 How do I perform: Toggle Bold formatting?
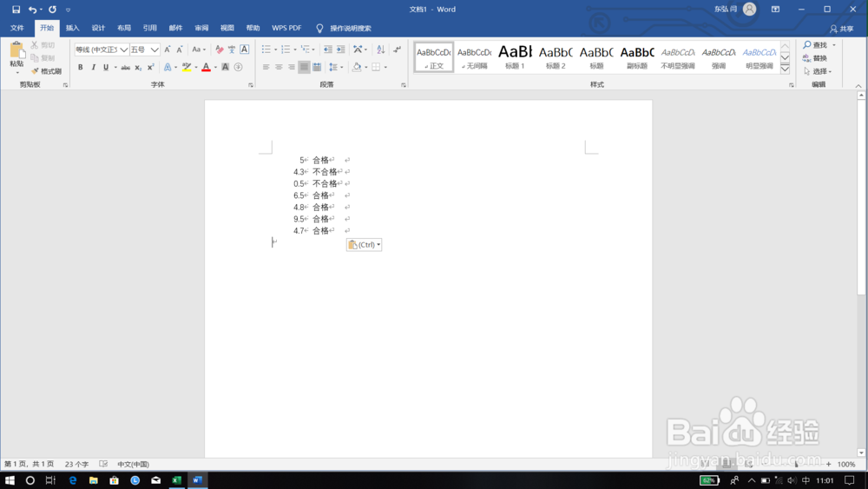point(80,67)
